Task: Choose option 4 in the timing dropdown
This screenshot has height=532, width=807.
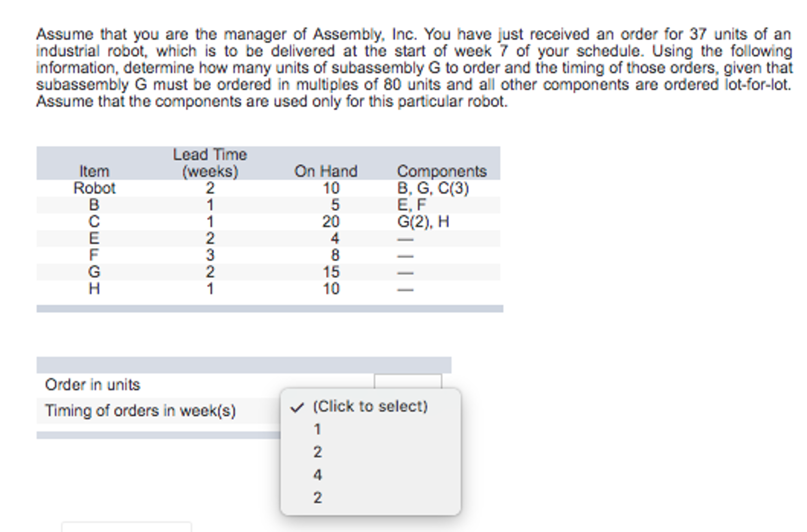Action: click(370, 475)
